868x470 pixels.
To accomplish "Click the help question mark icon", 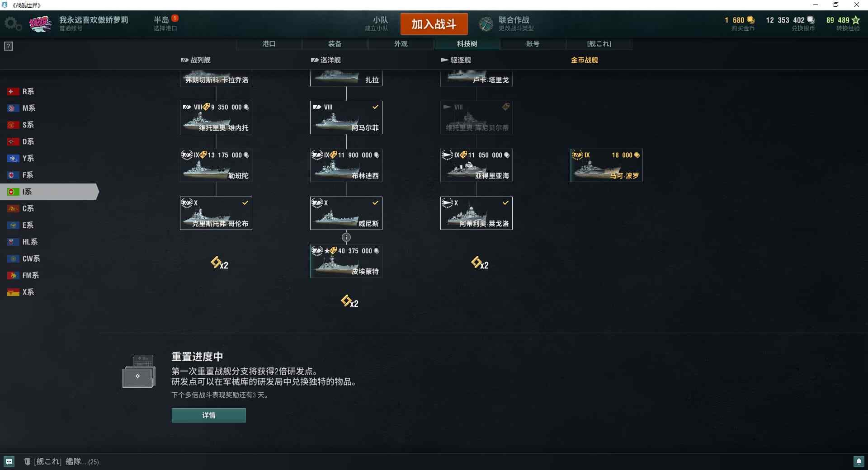I will point(9,46).
